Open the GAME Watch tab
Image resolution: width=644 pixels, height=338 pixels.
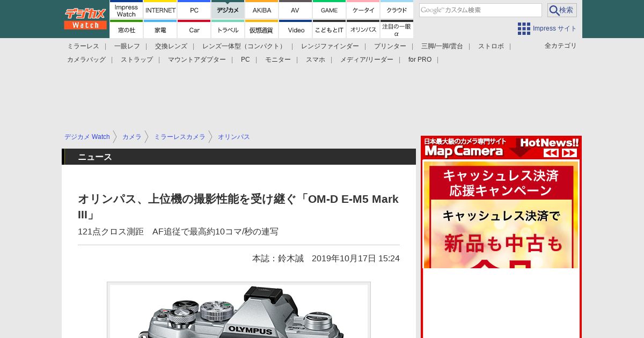pos(329,10)
